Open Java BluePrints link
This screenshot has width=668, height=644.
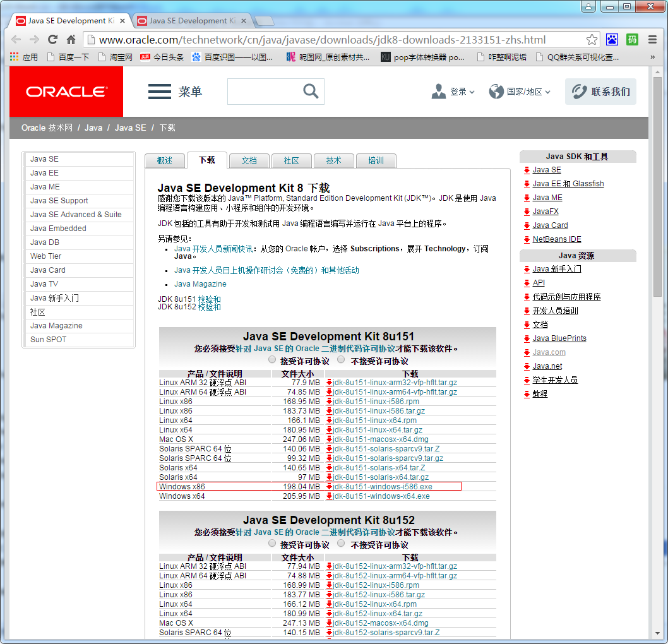(x=559, y=338)
